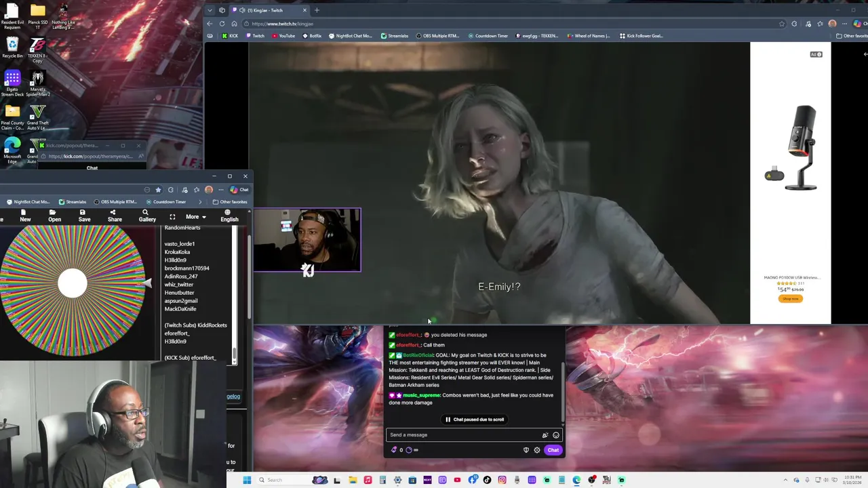This screenshot has width=868, height=488.
Task: Open TikTok from the taskbar
Action: pos(487,480)
